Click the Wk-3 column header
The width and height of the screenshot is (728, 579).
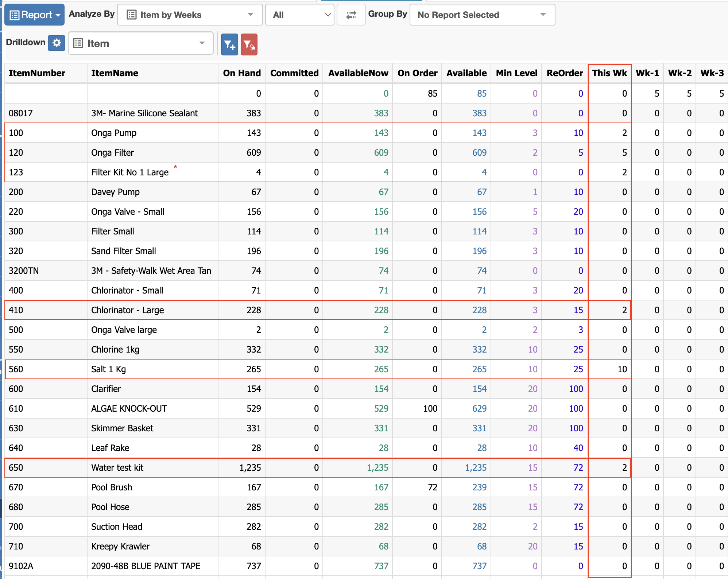click(x=712, y=73)
